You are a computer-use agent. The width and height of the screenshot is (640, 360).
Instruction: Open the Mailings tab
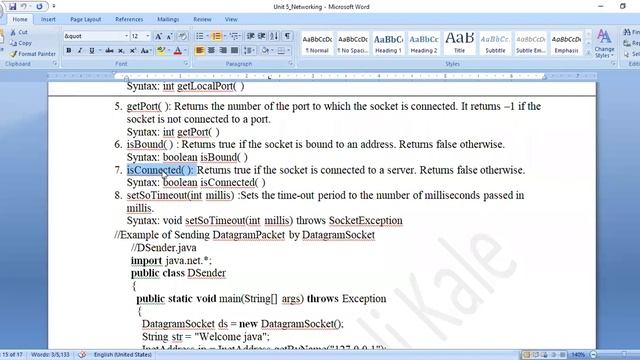(168, 19)
